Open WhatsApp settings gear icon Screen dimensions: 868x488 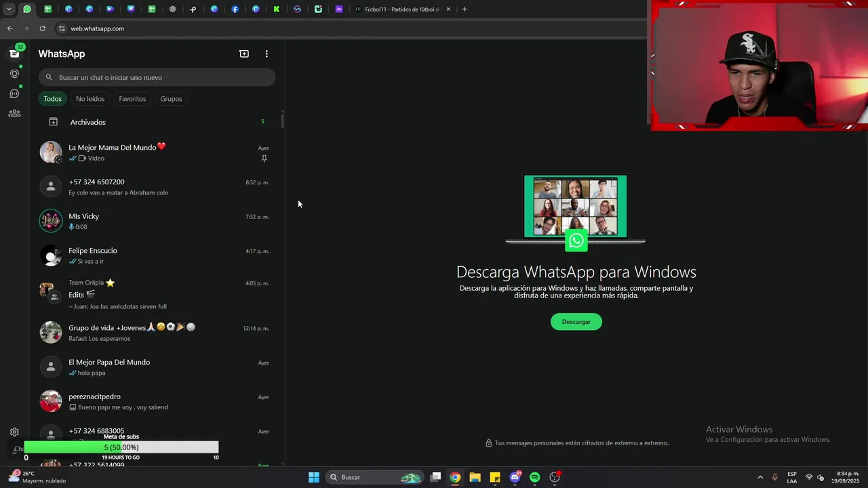pos(14,432)
